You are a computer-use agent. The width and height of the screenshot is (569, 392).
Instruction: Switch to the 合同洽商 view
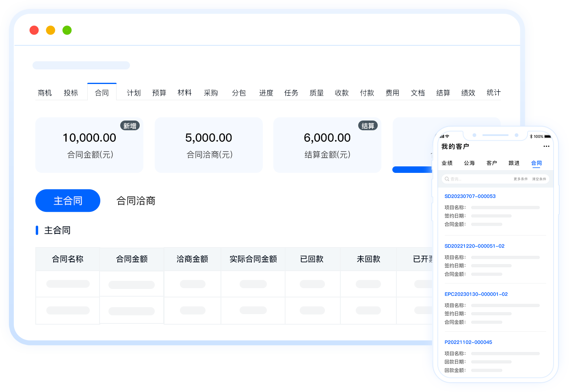pos(136,201)
